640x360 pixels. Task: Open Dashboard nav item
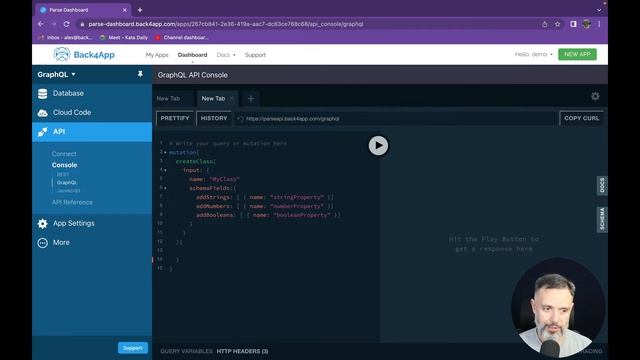[x=192, y=55]
